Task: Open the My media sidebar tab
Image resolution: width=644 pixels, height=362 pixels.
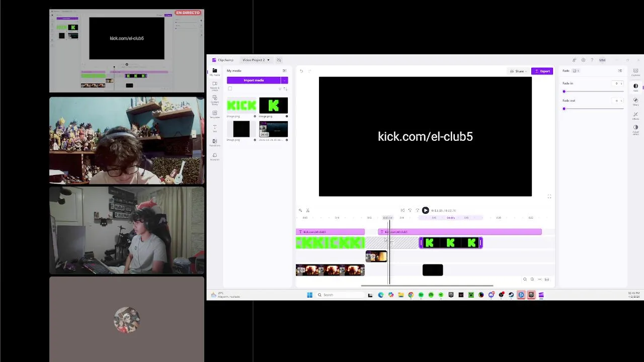Action: click(x=215, y=72)
